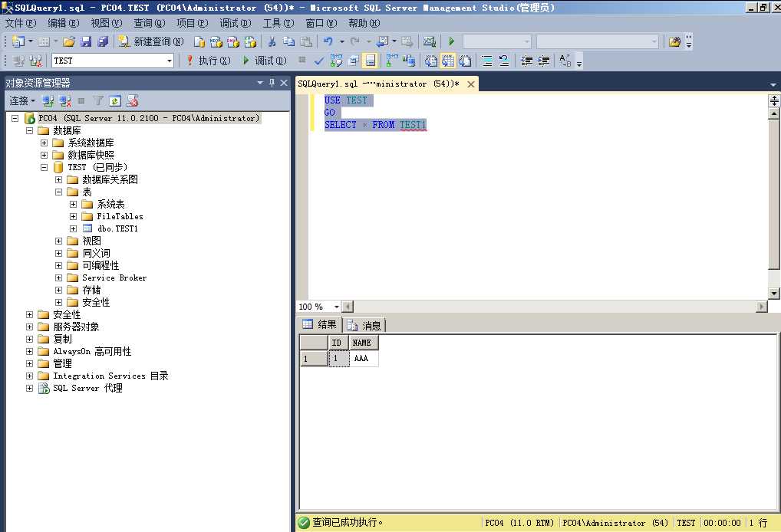Click the editor vertical scrollbar down arrow
Screen dimensions: 781x532
click(774, 294)
